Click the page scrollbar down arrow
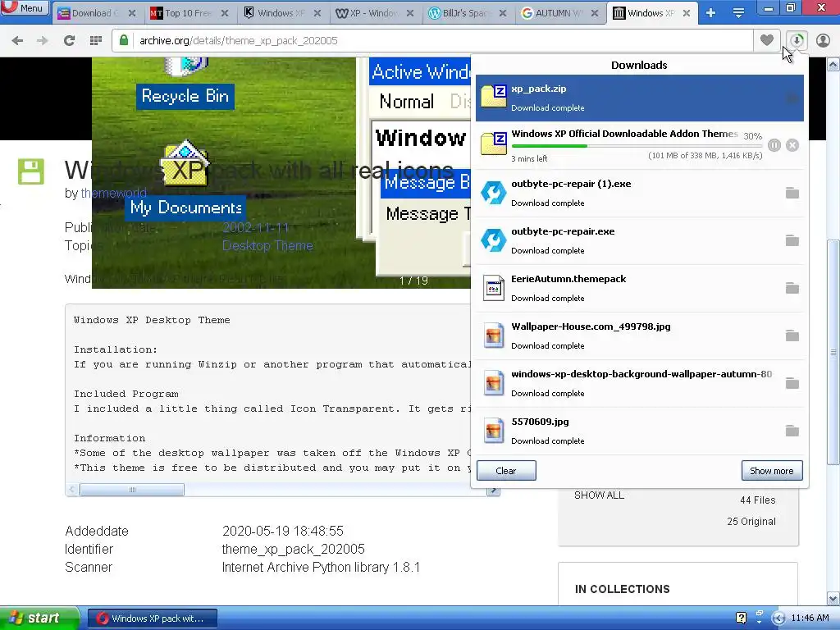The image size is (840, 630). click(833, 598)
